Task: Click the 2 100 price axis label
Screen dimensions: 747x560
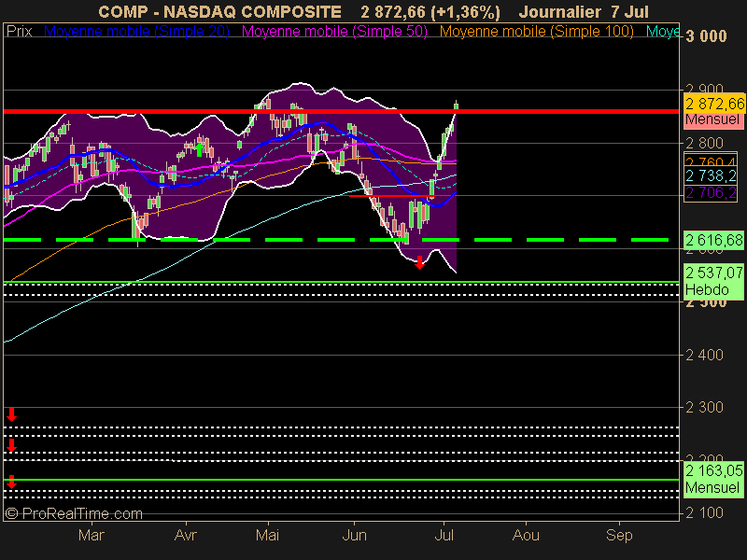Action: tap(704, 512)
